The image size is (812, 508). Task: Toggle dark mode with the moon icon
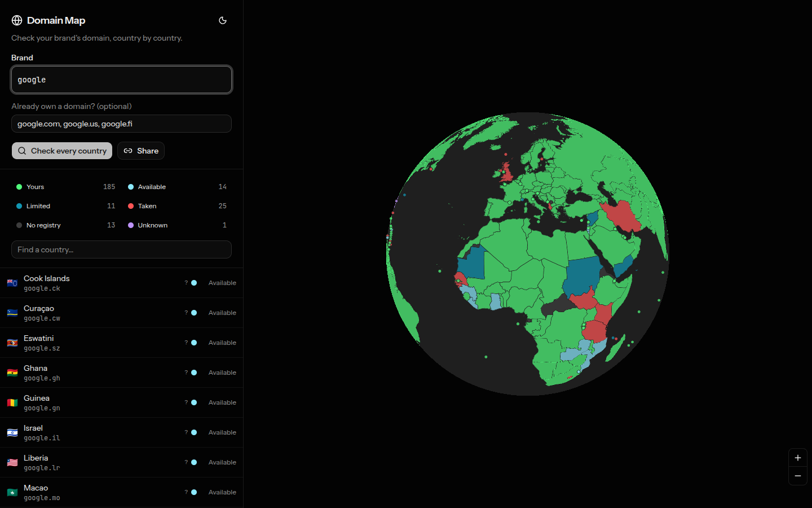click(x=223, y=20)
